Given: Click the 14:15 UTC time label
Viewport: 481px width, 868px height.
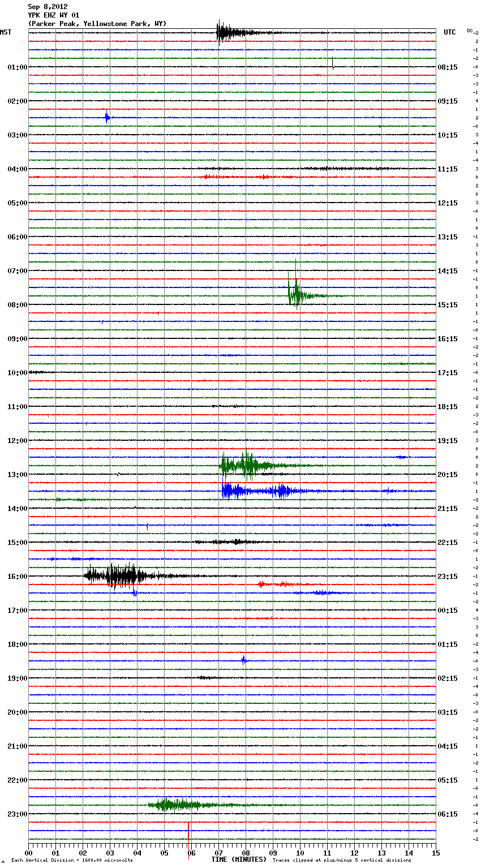Looking at the screenshot, I should click(x=448, y=271).
